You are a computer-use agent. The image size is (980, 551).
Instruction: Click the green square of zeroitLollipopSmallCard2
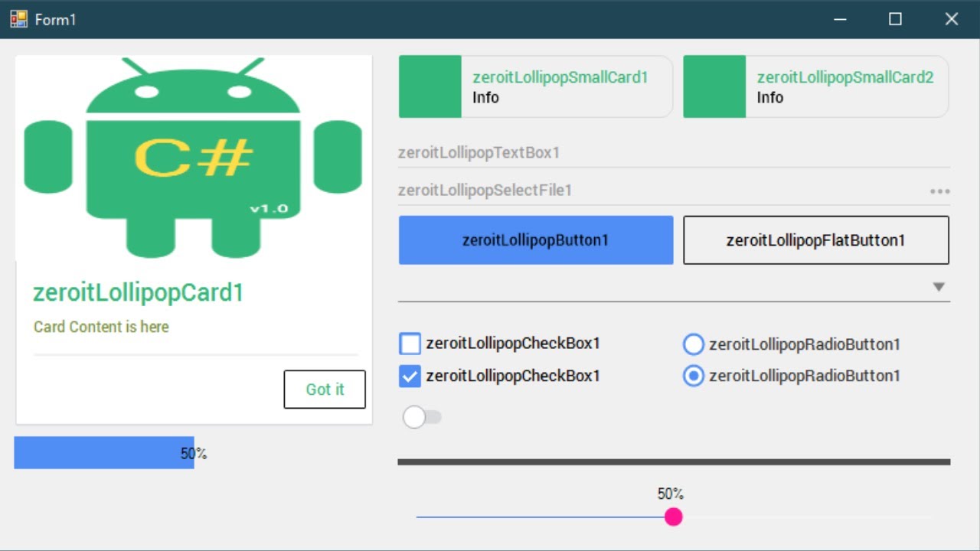[714, 86]
